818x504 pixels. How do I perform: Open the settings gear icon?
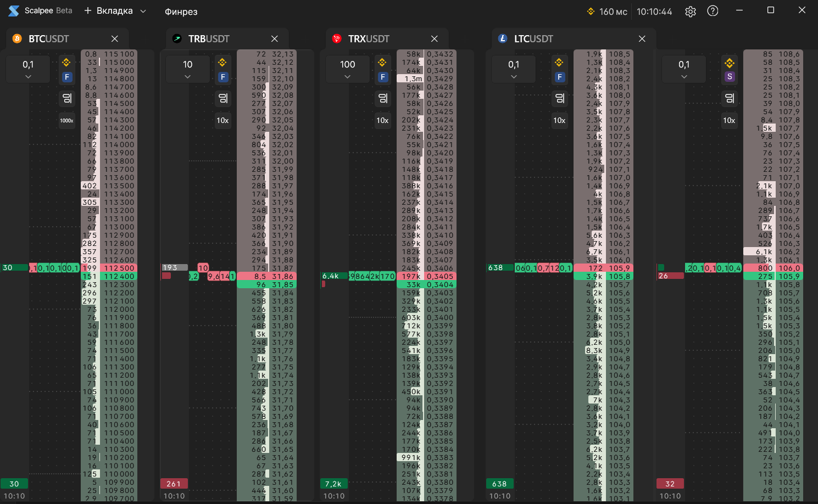click(691, 12)
